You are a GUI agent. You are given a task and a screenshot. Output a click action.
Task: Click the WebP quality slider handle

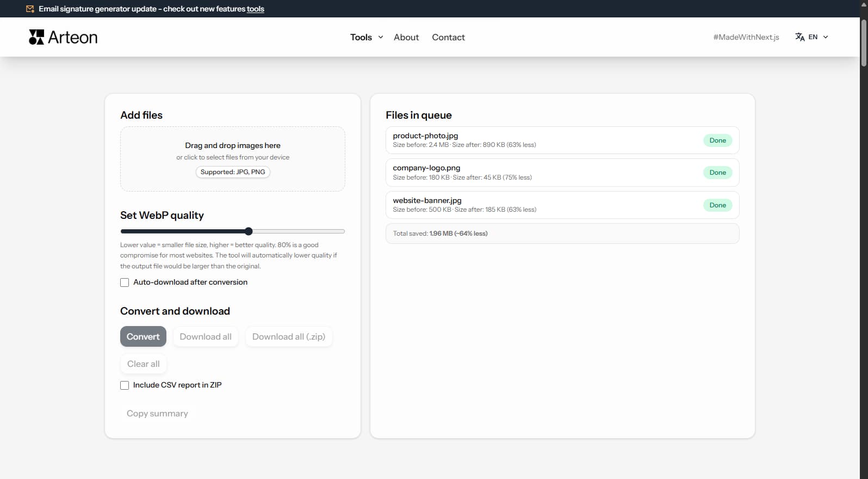[249, 231]
